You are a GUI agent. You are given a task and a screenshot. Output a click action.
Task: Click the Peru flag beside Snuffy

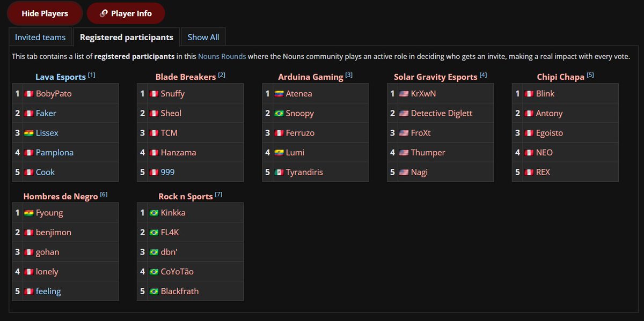[x=154, y=94]
